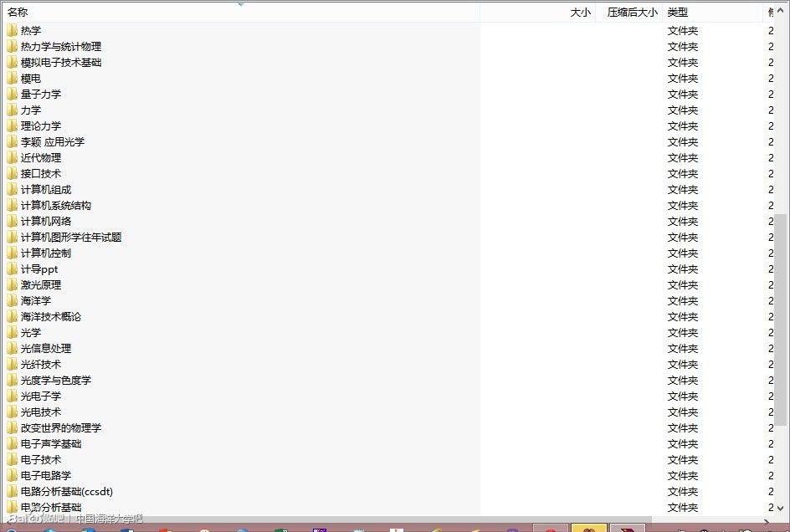Viewport: 790px width, 532px height.
Task: Select the folder icon beside 光纤技术
Action: point(12,364)
